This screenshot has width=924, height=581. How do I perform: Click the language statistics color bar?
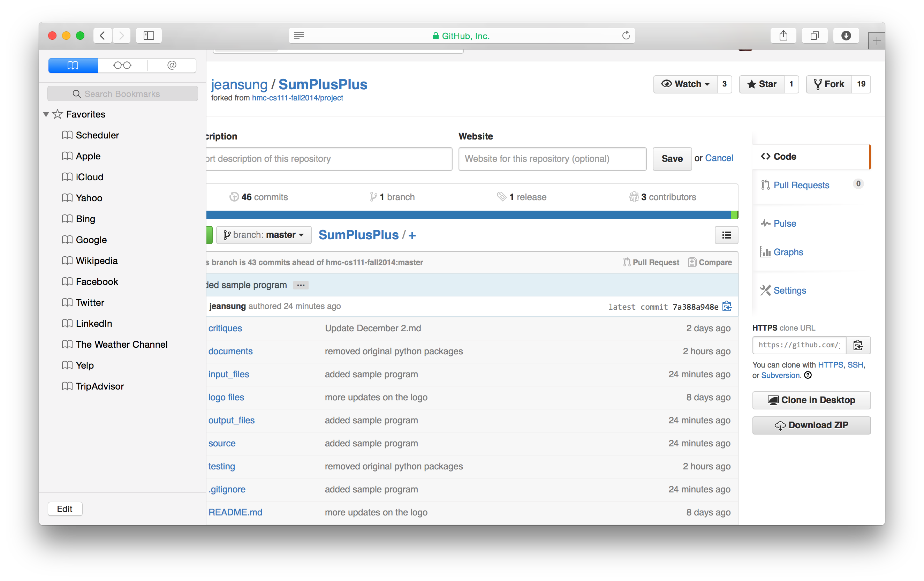472,214
